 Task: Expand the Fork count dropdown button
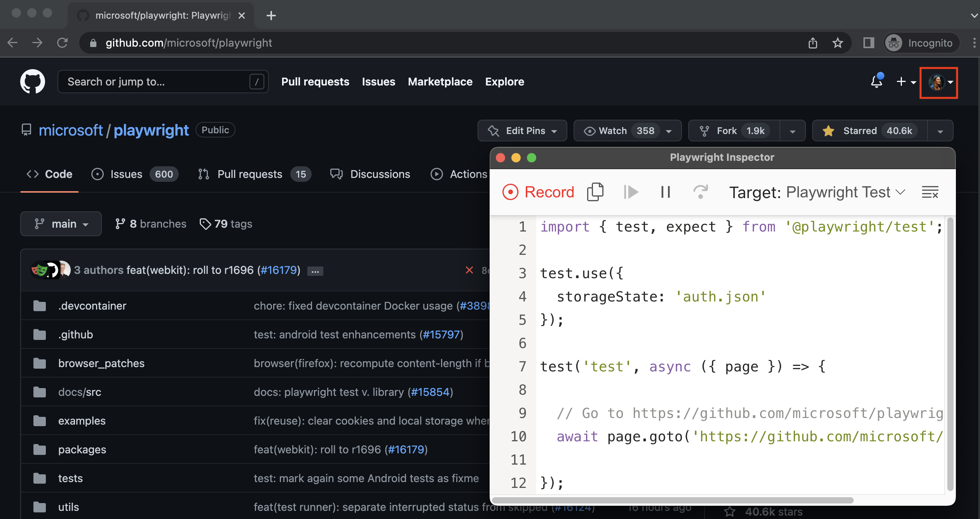click(792, 130)
